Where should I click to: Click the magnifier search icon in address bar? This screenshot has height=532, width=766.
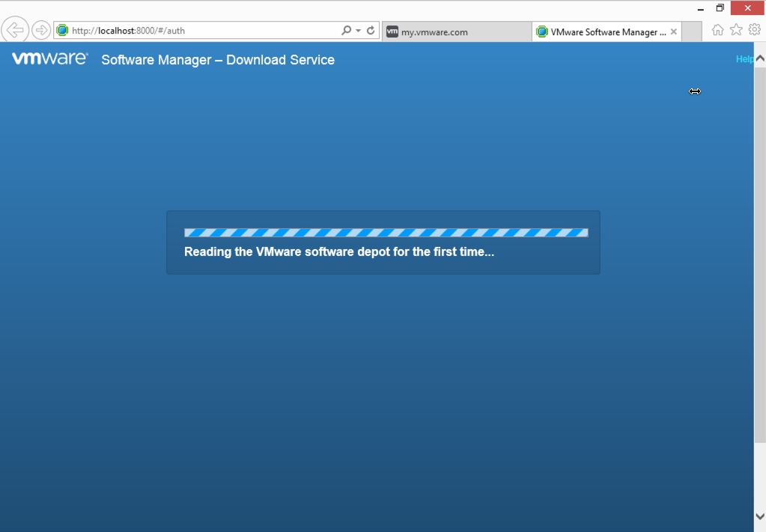click(x=346, y=31)
